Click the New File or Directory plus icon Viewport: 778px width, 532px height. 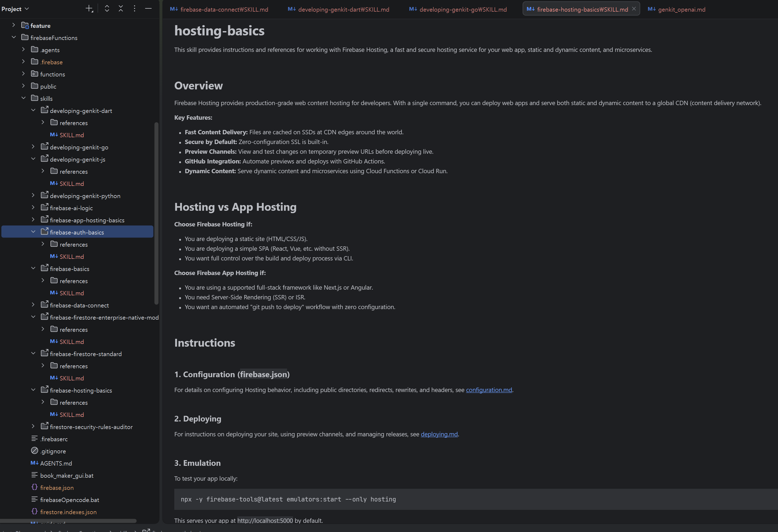pyautogui.click(x=89, y=9)
